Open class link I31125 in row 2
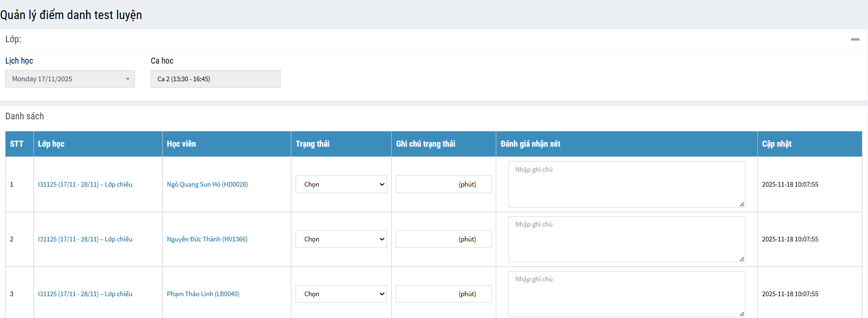Viewport: 868px width, 318px height. click(x=85, y=239)
